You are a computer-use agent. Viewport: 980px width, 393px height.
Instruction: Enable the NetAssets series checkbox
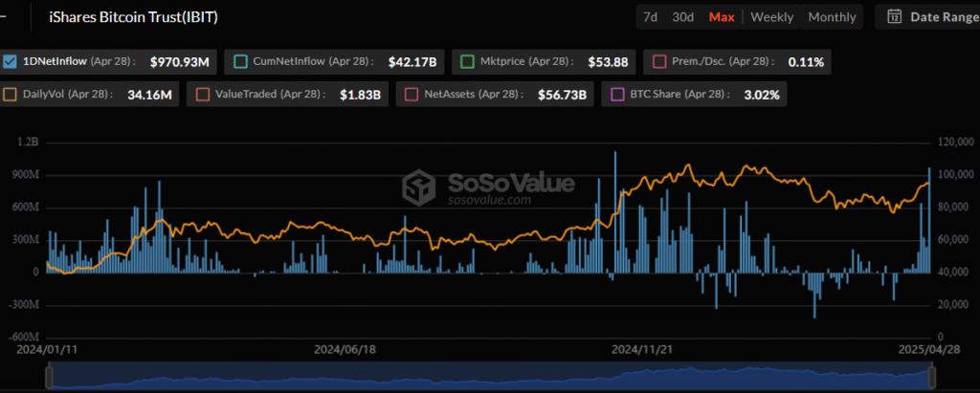[x=412, y=95]
